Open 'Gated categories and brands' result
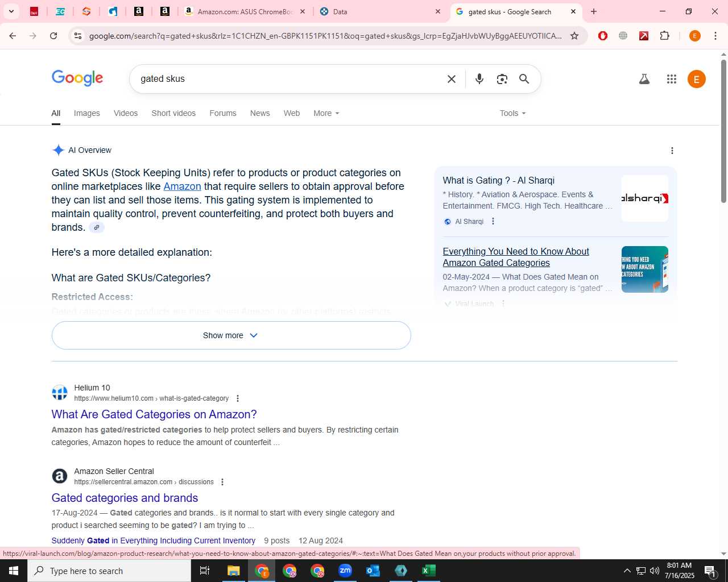The height and width of the screenshot is (582, 728). [x=125, y=498]
